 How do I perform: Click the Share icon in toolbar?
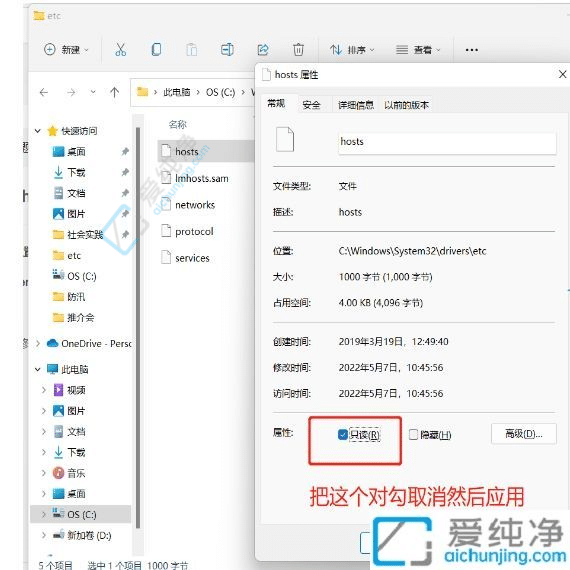263,49
